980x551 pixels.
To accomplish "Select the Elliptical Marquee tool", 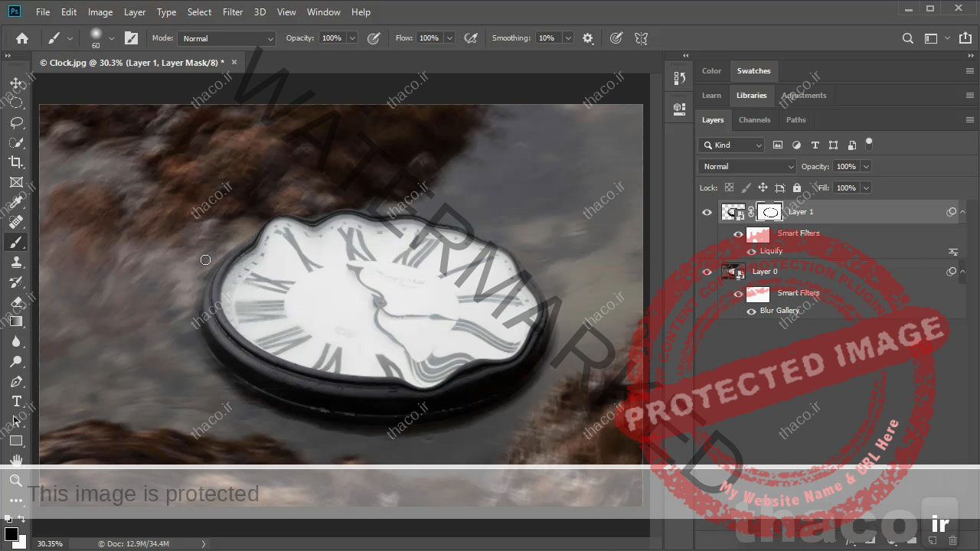I will (x=16, y=103).
